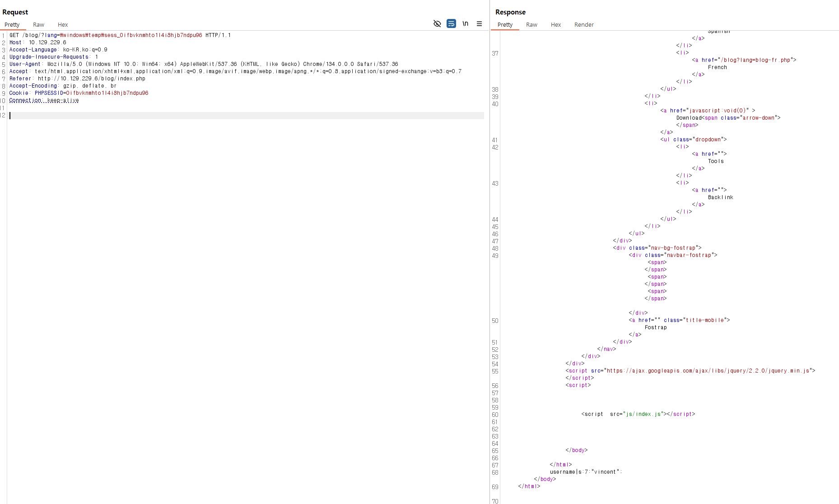Click the French link text in response

(x=718, y=67)
